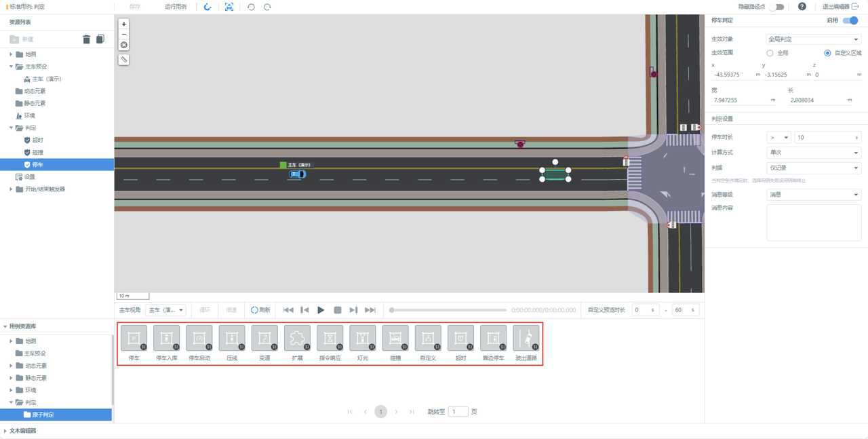Disable the 启用 switch for 停车判定
The height and width of the screenshot is (439, 868).
(x=850, y=20)
